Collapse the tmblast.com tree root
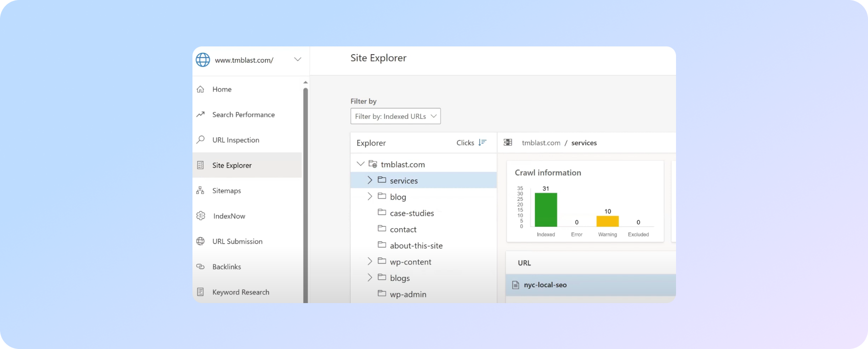 point(360,164)
